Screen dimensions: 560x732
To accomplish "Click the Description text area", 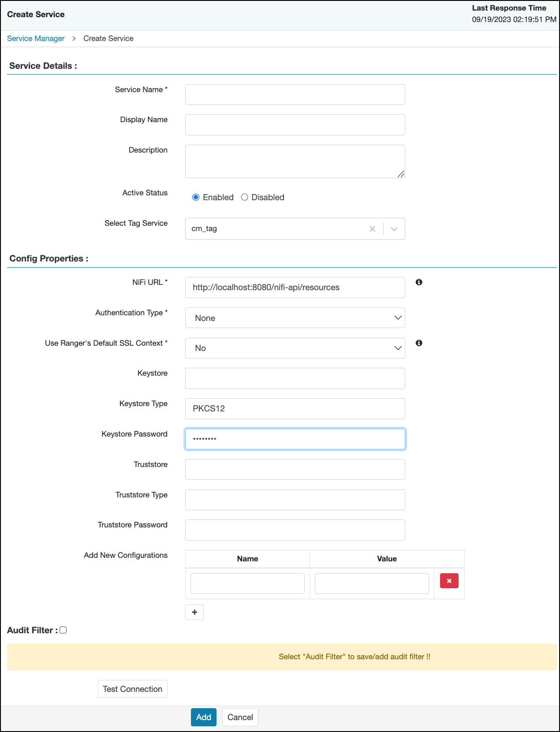I will click(x=295, y=161).
